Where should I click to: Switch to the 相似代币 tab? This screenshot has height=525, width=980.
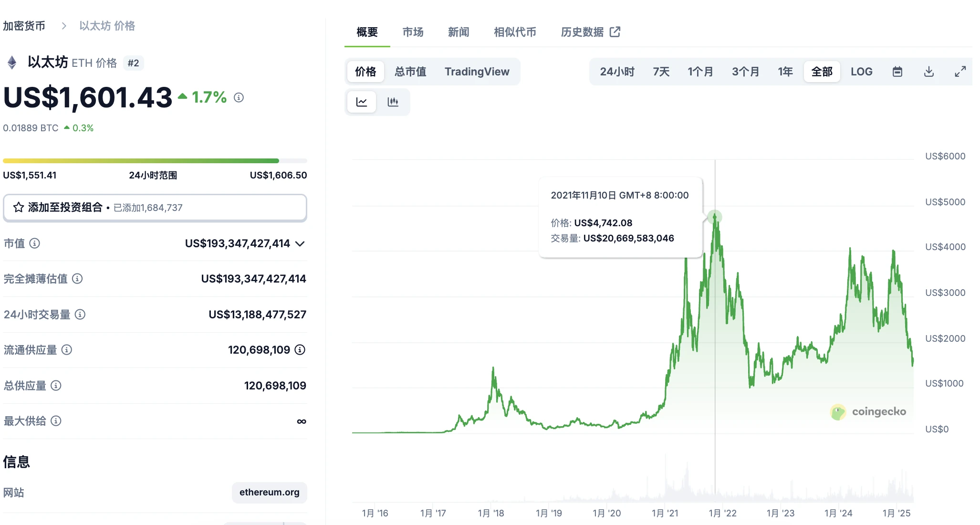click(x=514, y=32)
